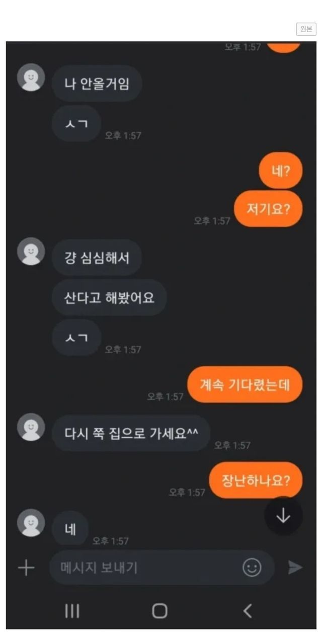This screenshot has height=644, width=322.
Task: Tap the orange 네? message bubble
Action: [280, 171]
